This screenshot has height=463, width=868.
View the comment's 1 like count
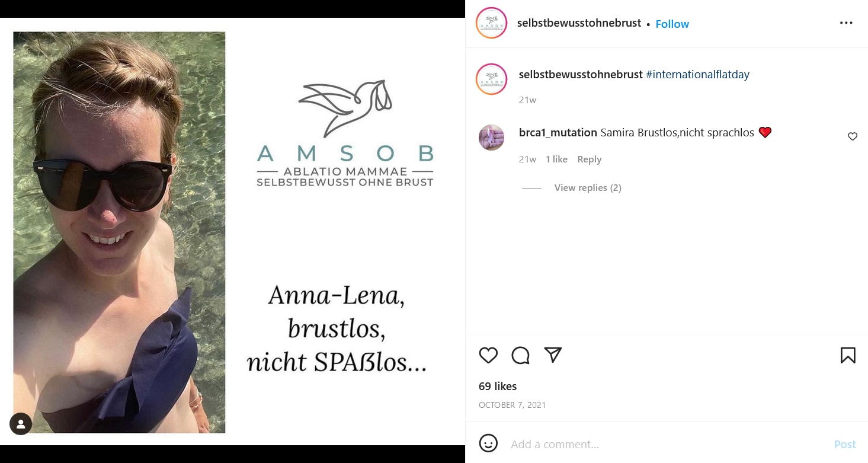[556, 159]
